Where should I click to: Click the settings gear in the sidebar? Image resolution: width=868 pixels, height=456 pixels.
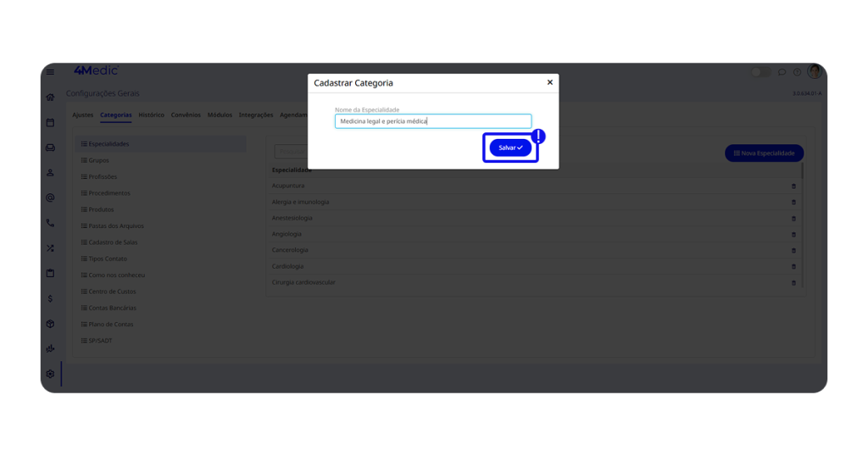50,374
